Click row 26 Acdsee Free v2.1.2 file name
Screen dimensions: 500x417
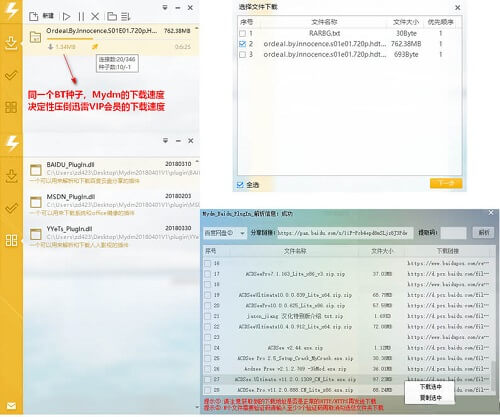click(x=295, y=369)
